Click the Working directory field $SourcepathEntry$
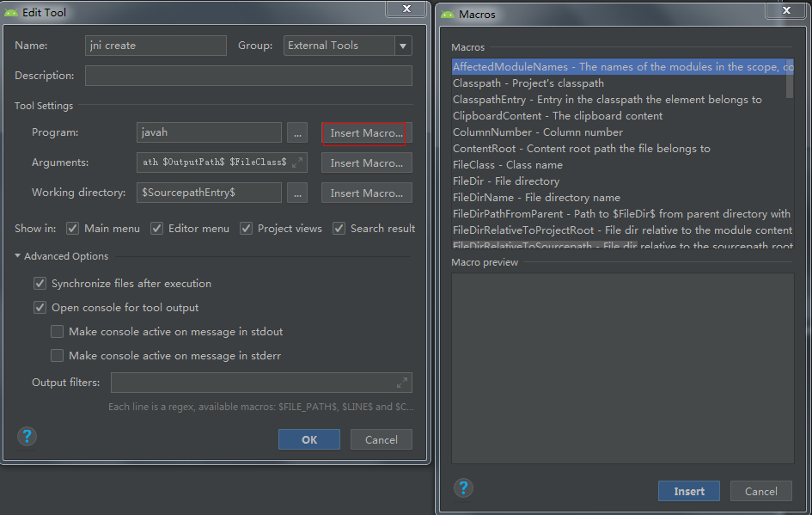This screenshot has height=515, width=812. 209,193
